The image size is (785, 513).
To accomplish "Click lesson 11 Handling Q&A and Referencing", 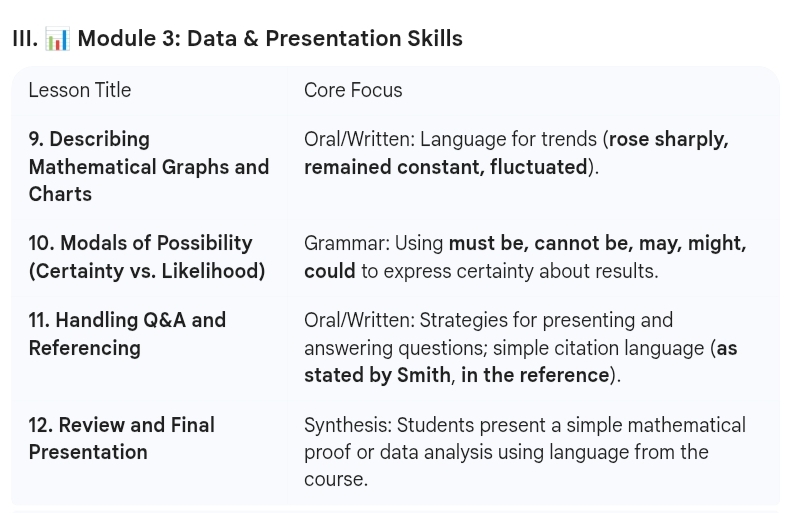I will [127, 334].
